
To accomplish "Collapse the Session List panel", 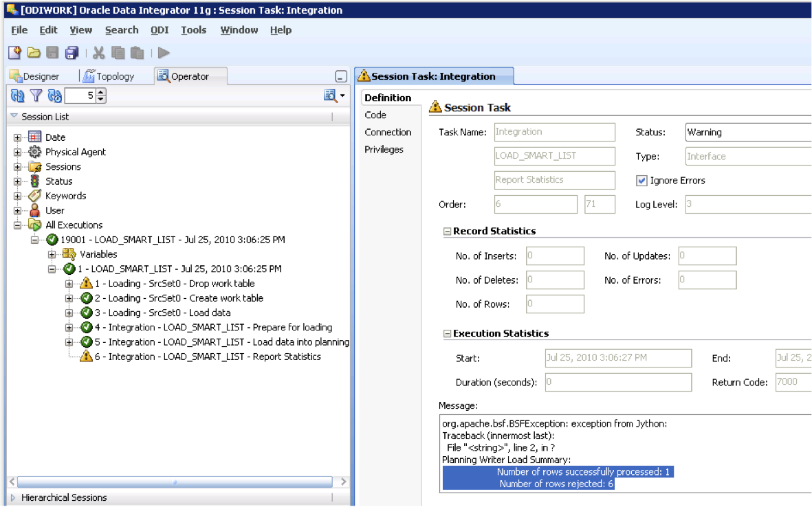I will [x=14, y=116].
